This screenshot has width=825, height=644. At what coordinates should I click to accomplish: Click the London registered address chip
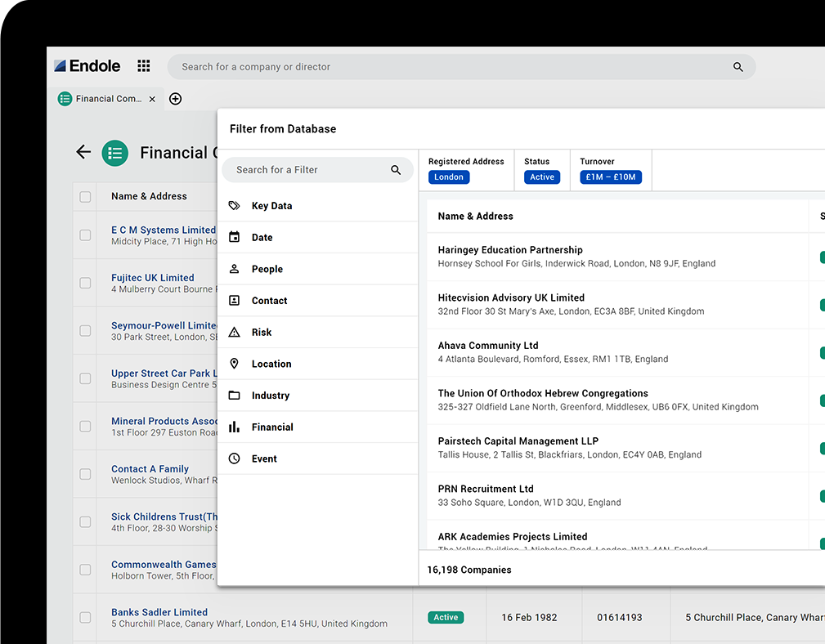click(448, 177)
